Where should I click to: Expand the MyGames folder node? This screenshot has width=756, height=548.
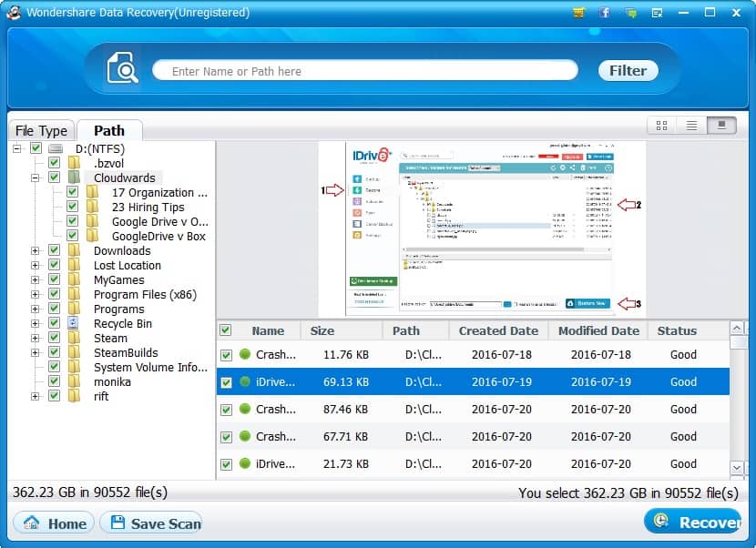point(35,279)
